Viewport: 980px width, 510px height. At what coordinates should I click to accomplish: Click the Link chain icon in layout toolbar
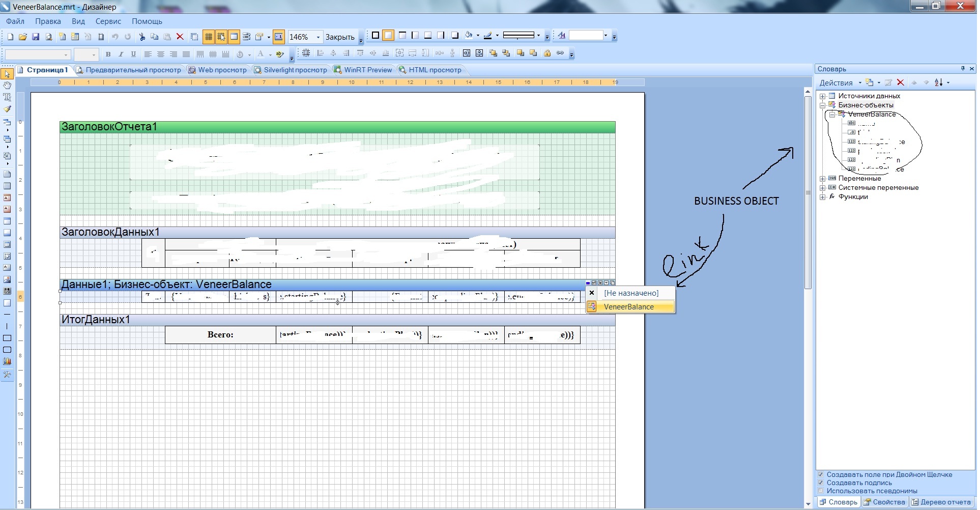560,53
